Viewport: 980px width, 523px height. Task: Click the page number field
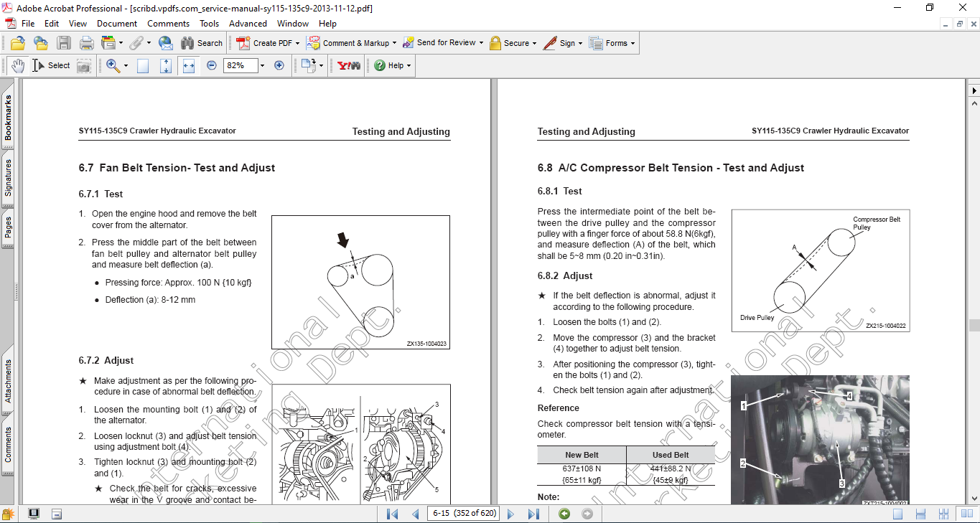(x=464, y=514)
